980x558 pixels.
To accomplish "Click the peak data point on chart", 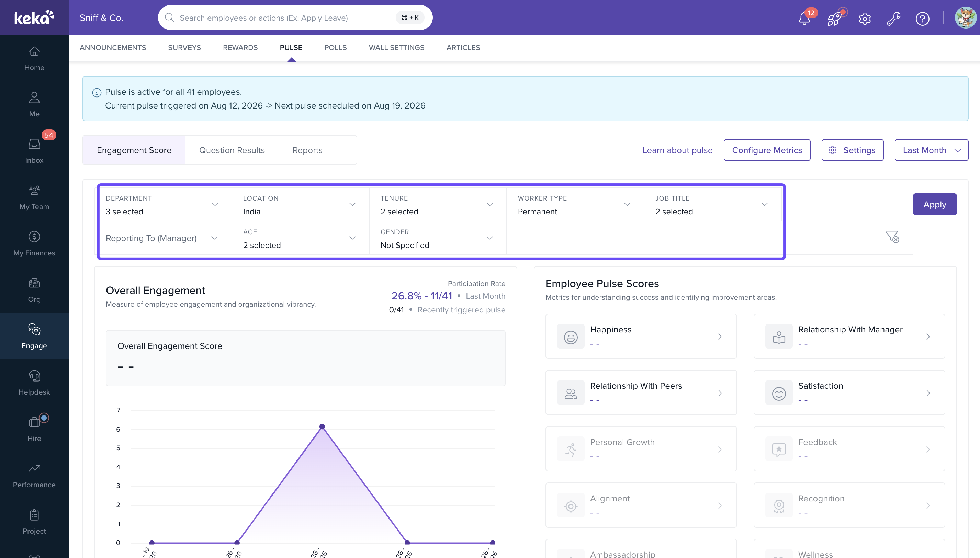I will tap(322, 426).
